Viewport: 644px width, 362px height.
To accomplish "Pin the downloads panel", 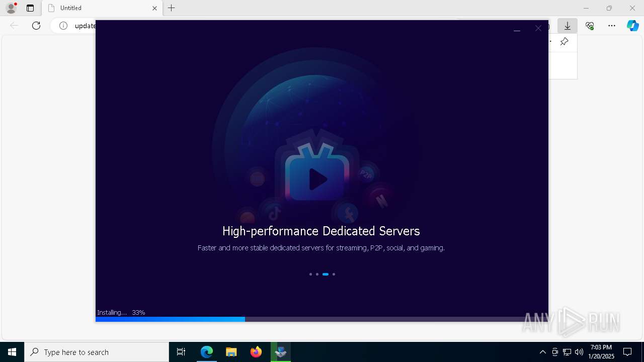I will pyautogui.click(x=565, y=42).
